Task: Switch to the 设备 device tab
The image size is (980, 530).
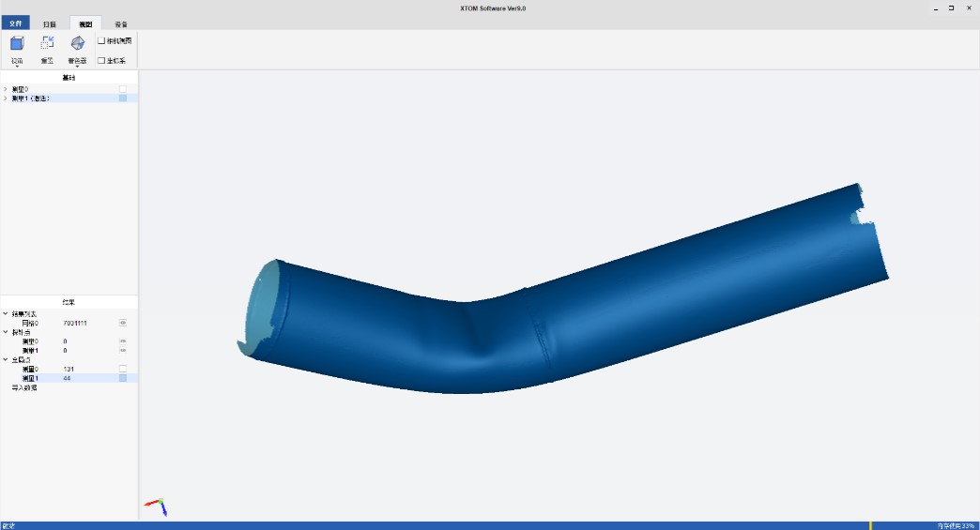Action: (121, 23)
